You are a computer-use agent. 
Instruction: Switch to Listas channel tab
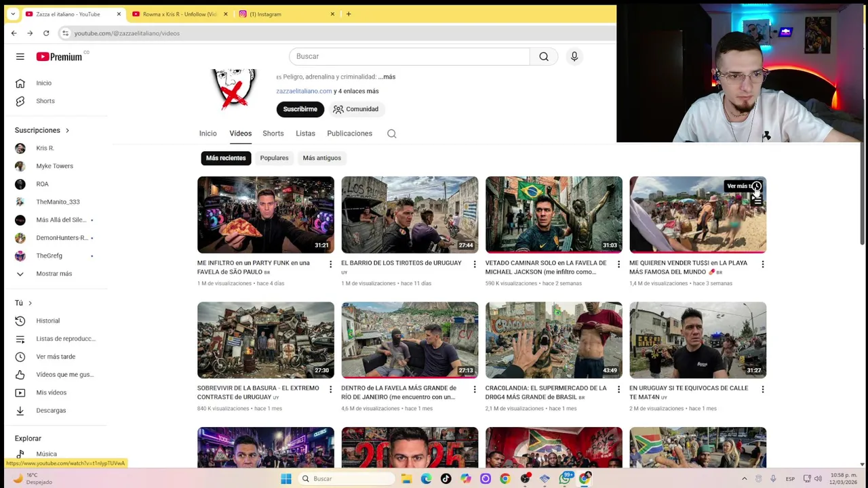pyautogui.click(x=305, y=134)
